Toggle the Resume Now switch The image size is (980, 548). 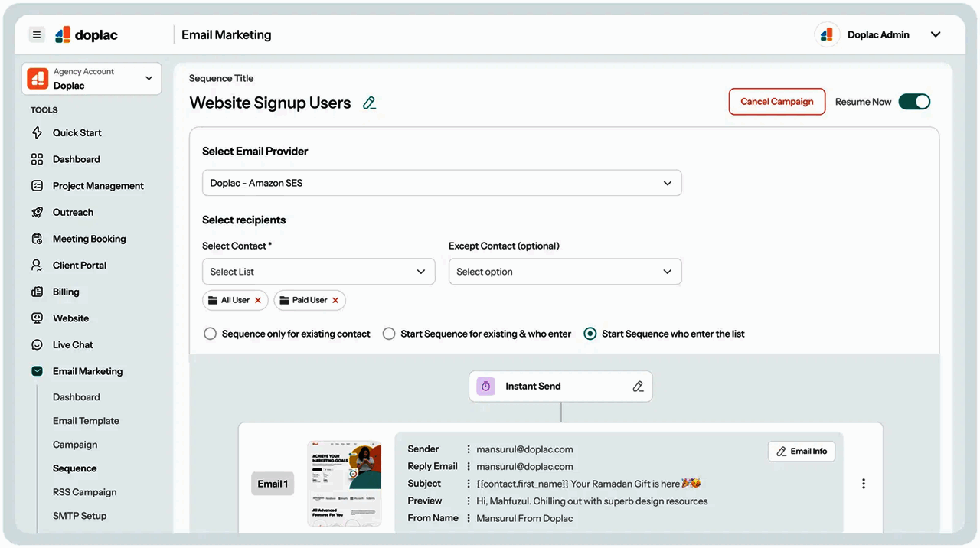click(914, 102)
